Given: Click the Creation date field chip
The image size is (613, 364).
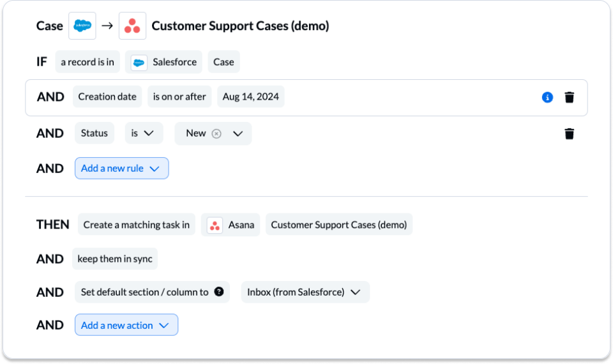Looking at the screenshot, I should point(107,96).
